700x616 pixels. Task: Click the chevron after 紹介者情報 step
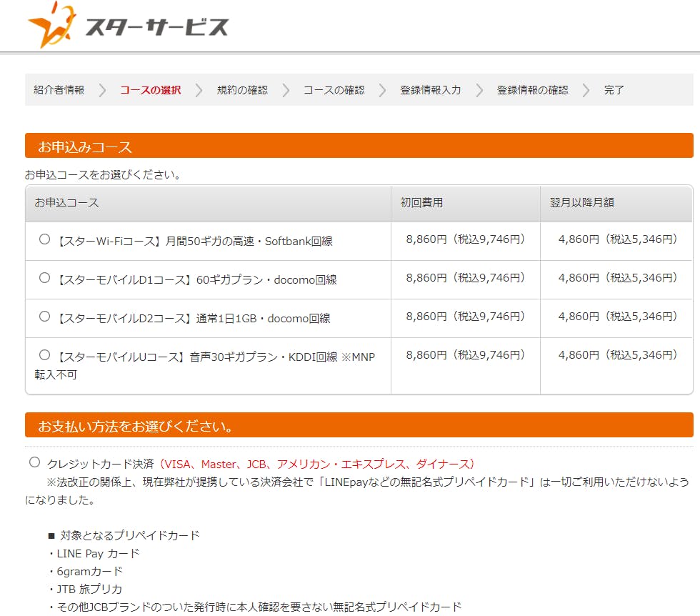pyautogui.click(x=102, y=90)
